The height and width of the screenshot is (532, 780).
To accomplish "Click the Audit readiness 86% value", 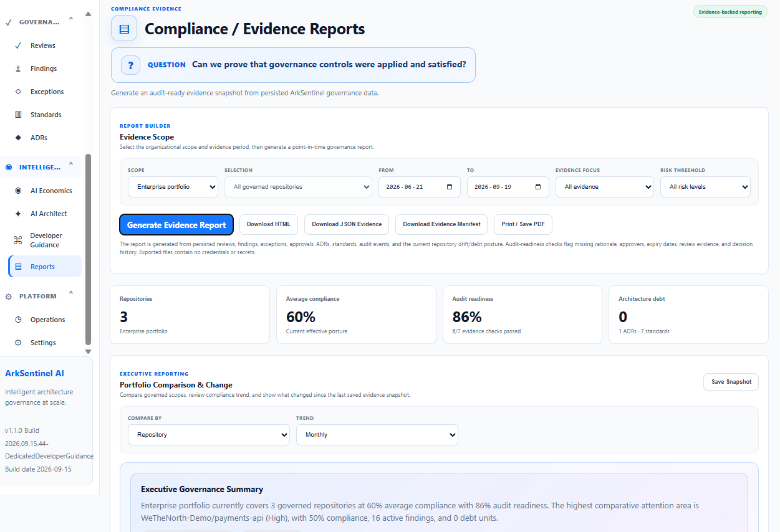I will point(467,316).
